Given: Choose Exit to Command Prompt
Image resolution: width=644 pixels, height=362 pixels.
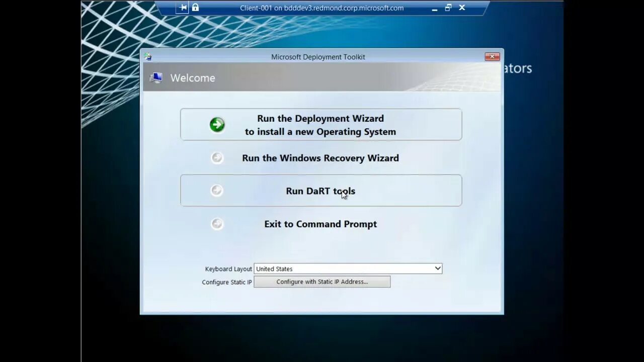Looking at the screenshot, I should coord(320,224).
